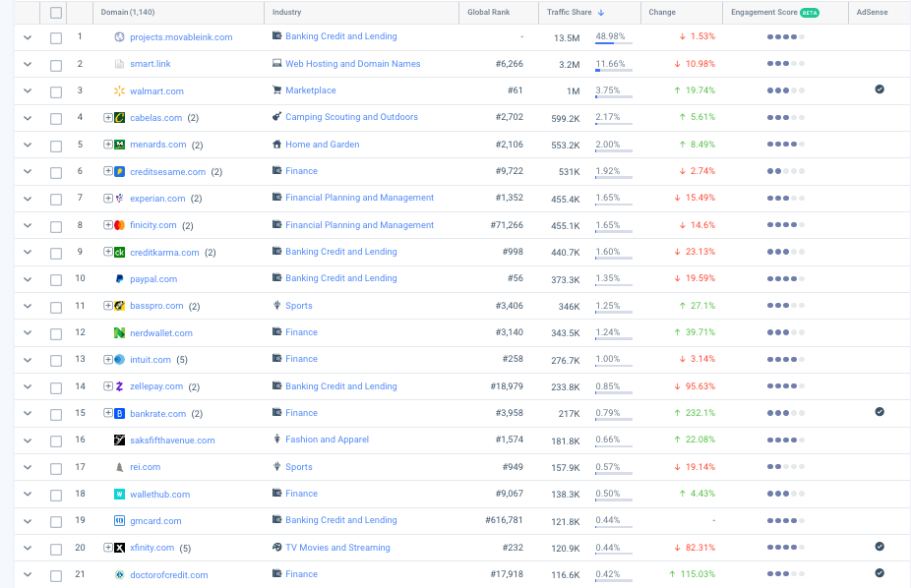Click the nerdwallet.com favicon icon
911x588 pixels.
pyautogui.click(x=119, y=332)
